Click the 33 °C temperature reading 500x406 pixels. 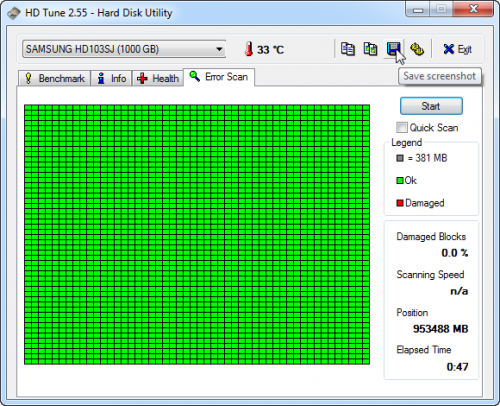(x=270, y=50)
